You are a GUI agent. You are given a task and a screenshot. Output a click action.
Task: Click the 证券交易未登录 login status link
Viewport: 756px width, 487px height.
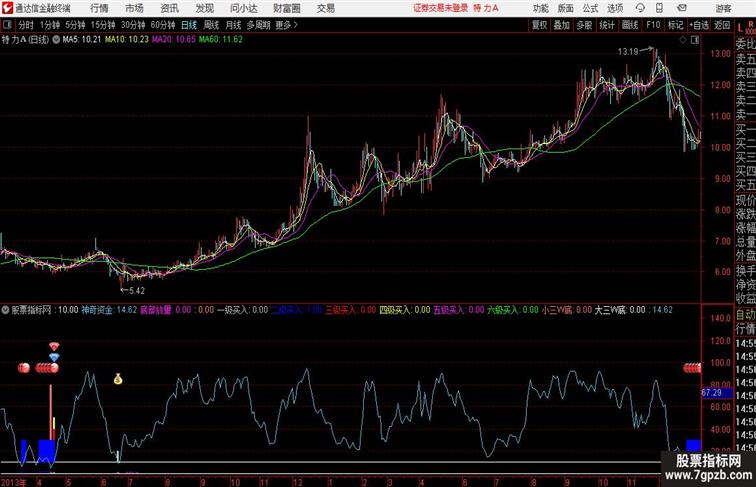point(441,8)
